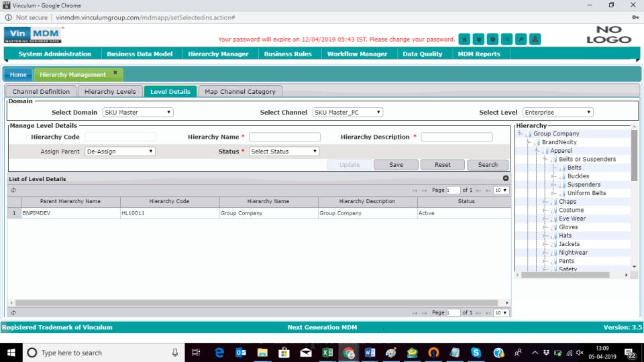Expand the Chaps tree node
Image resolution: width=644 pixels, height=362 pixels.
[545, 202]
